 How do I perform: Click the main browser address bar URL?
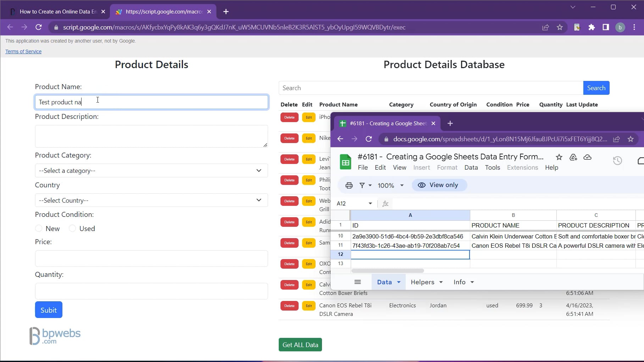[234, 27]
